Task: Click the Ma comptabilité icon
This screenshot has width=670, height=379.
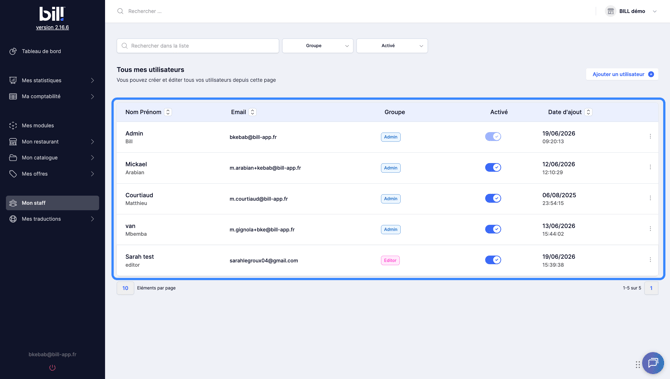Action: [13, 97]
